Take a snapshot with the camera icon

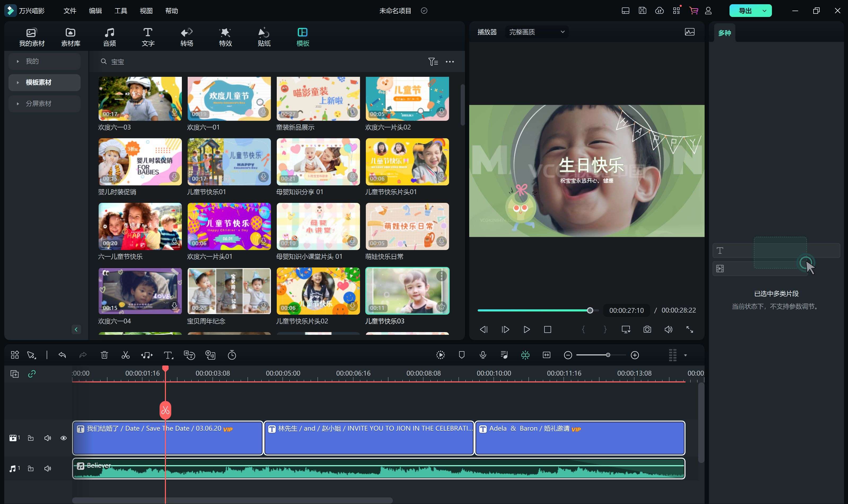[647, 329]
